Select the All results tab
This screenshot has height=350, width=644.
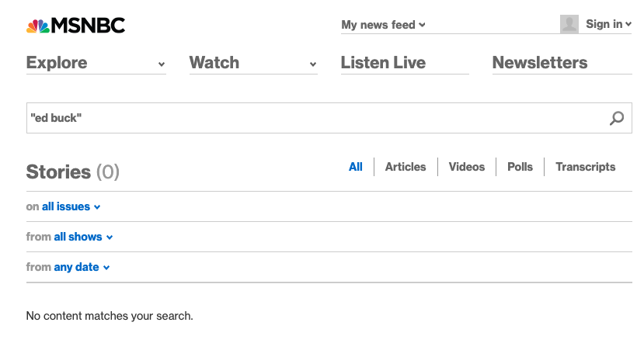(356, 167)
